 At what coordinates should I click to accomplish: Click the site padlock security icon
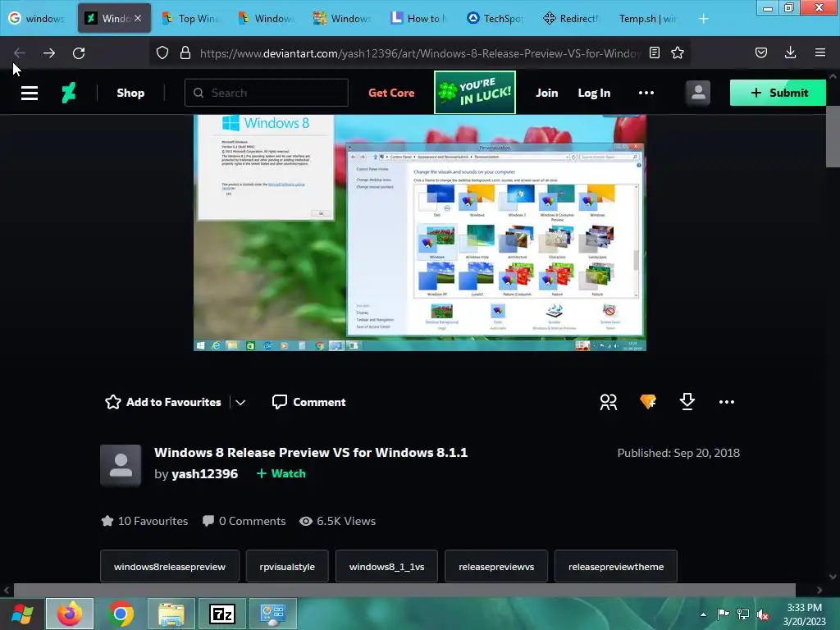[x=185, y=52]
